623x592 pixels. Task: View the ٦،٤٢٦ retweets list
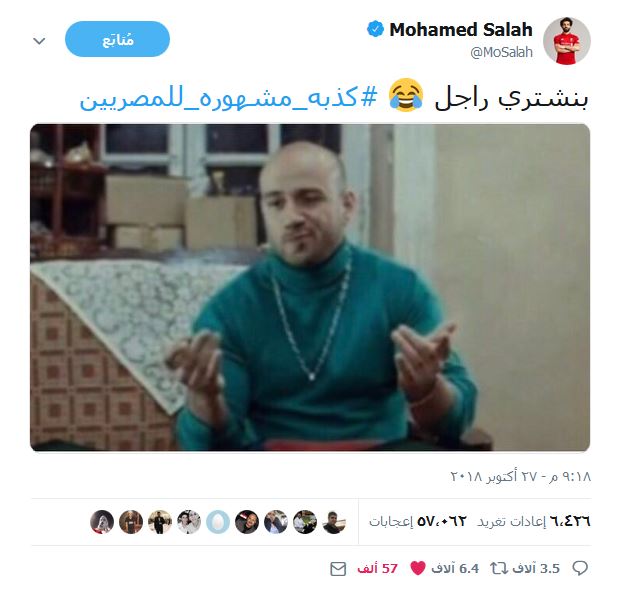534,521
